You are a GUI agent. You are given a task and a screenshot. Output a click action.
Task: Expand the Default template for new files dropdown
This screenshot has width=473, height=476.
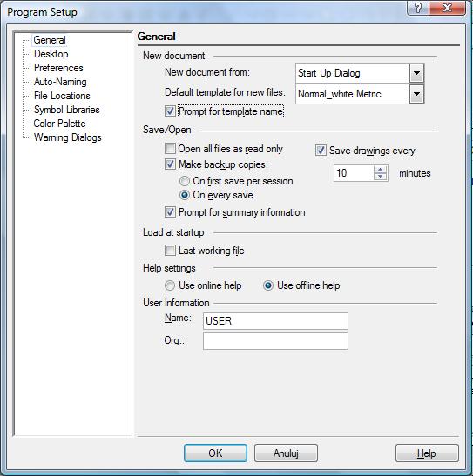[416, 94]
